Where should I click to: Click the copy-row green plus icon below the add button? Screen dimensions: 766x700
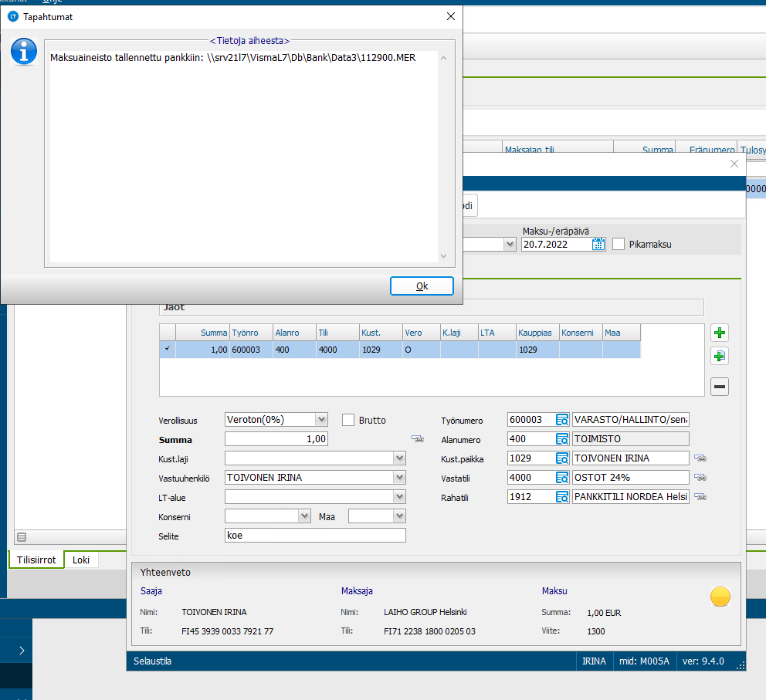click(x=720, y=357)
